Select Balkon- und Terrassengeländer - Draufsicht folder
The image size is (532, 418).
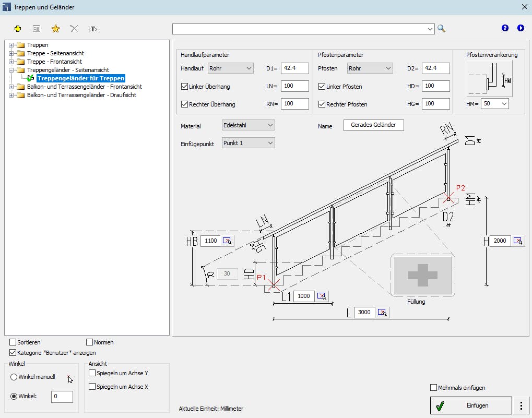(81, 95)
